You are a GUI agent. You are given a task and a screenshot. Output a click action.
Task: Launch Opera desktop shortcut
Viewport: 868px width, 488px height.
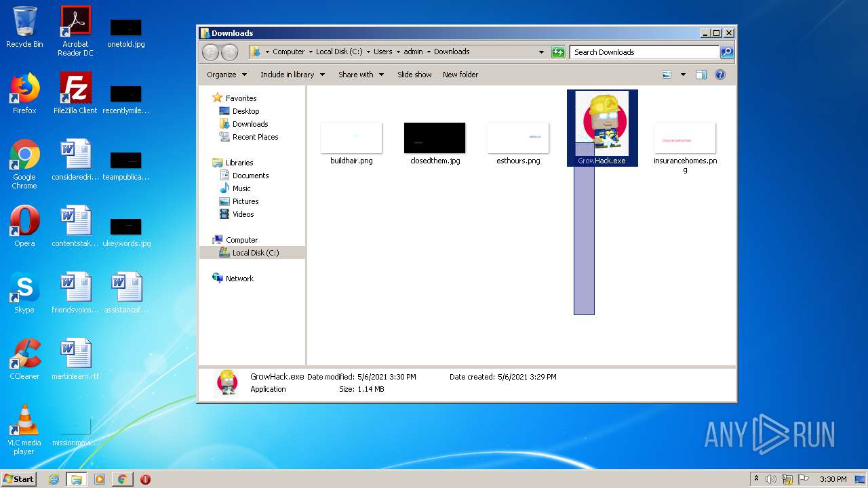coord(24,226)
